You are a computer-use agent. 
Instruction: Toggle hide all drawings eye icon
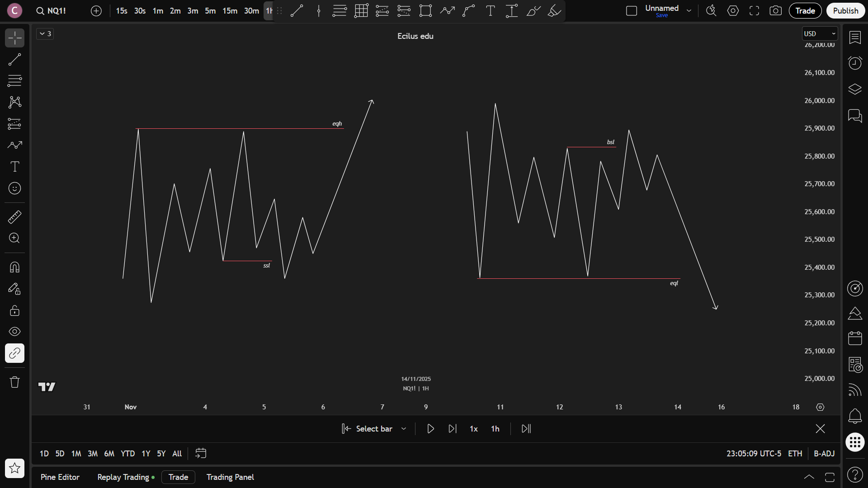point(14,332)
